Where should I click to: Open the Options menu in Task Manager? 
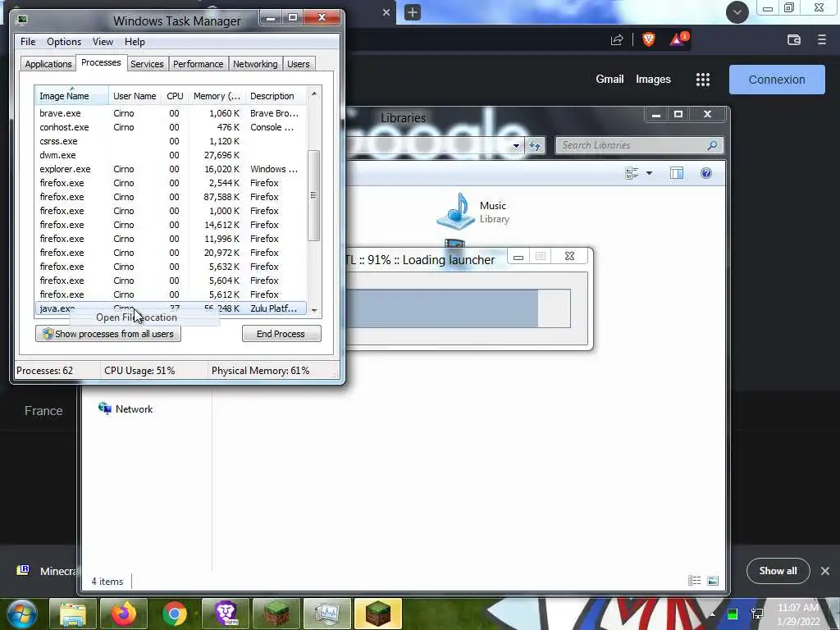64,42
